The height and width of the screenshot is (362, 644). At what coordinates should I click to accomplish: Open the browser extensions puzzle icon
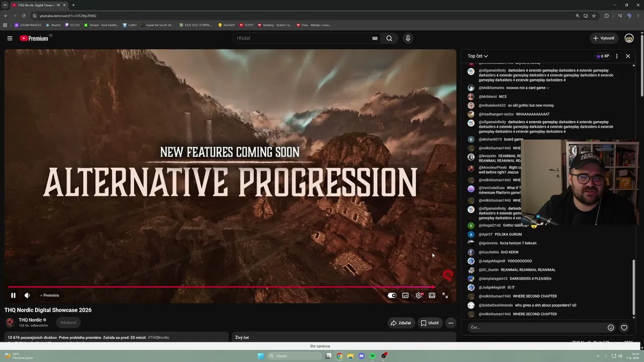pyautogui.click(x=606, y=16)
